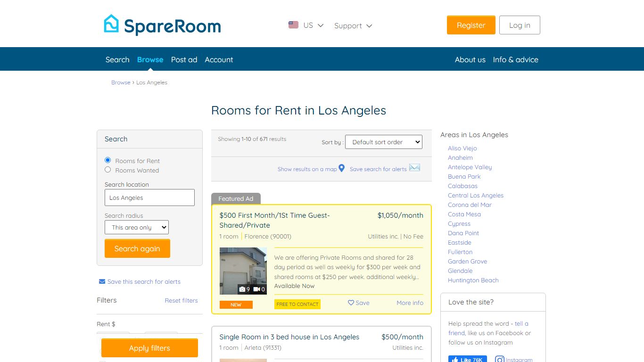Click the Glendale area link
This screenshot has height=362, width=644.
coord(460,271)
